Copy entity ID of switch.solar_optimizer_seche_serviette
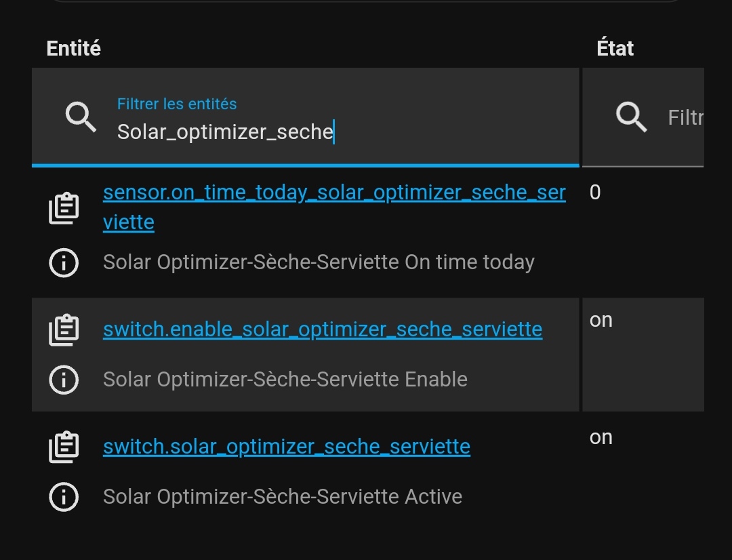Viewport: 732px width, 560px height. tap(64, 447)
